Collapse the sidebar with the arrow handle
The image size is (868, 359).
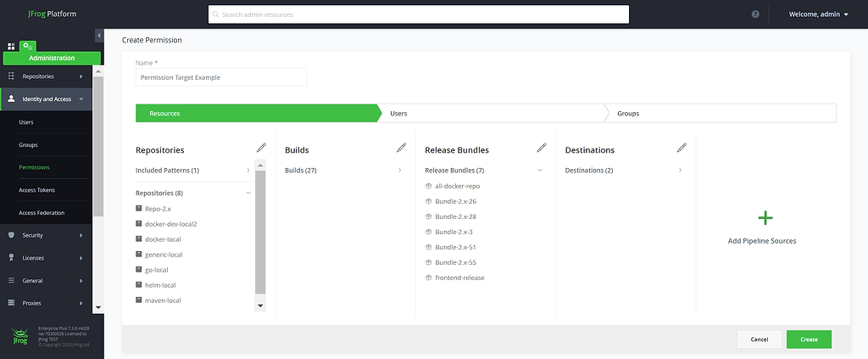pyautogui.click(x=99, y=36)
